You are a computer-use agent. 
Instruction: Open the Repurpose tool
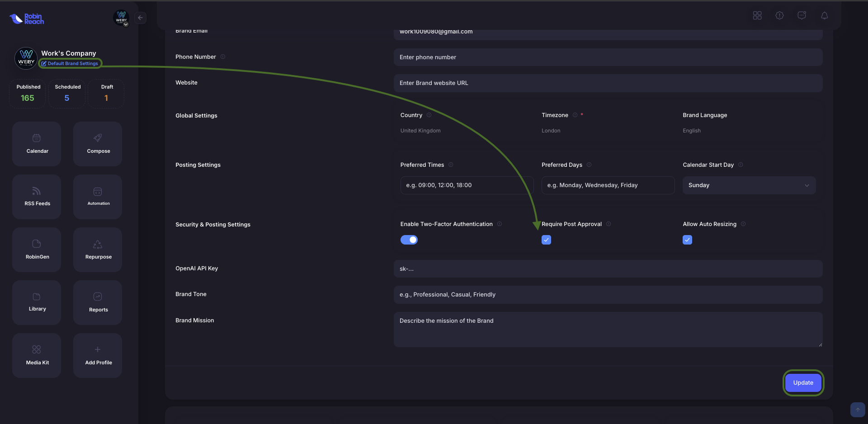point(98,250)
